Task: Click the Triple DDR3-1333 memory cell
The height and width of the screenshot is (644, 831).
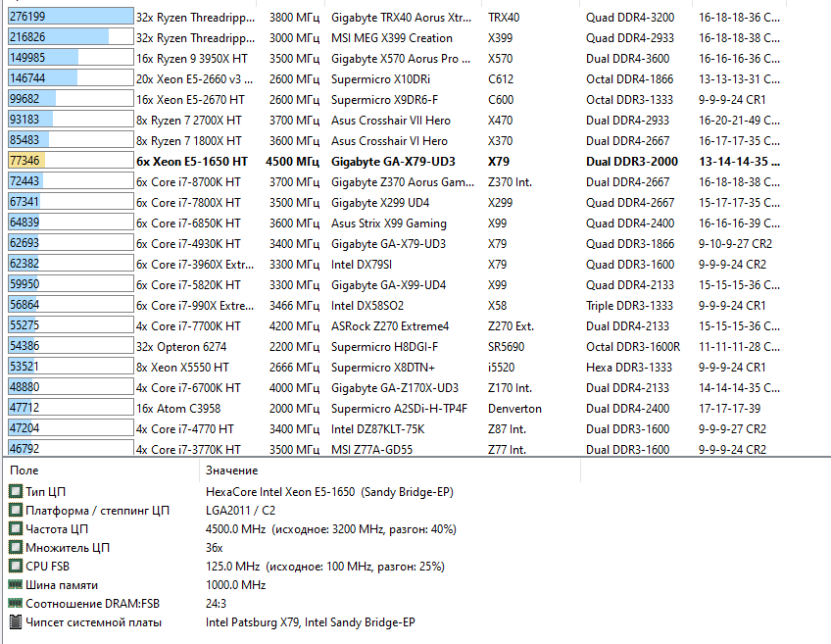Action: point(629,305)
